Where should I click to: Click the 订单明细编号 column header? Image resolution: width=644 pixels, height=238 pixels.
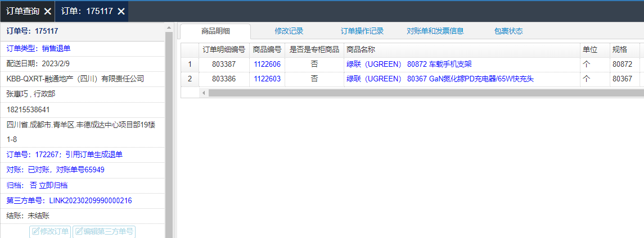coord(224,49)
